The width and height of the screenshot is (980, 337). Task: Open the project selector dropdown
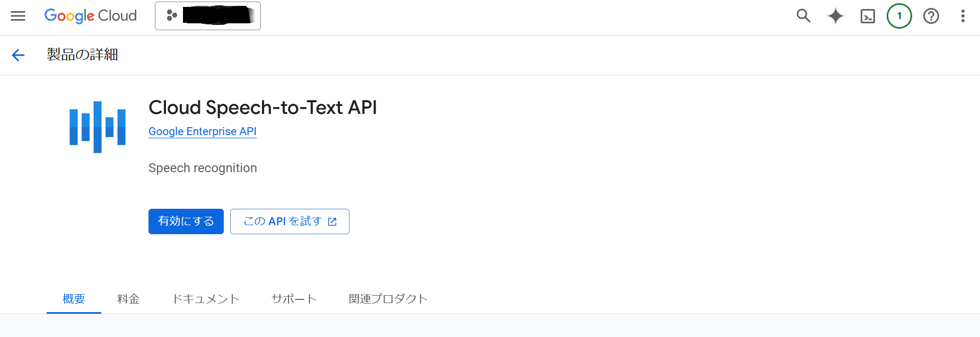[208, 16]
